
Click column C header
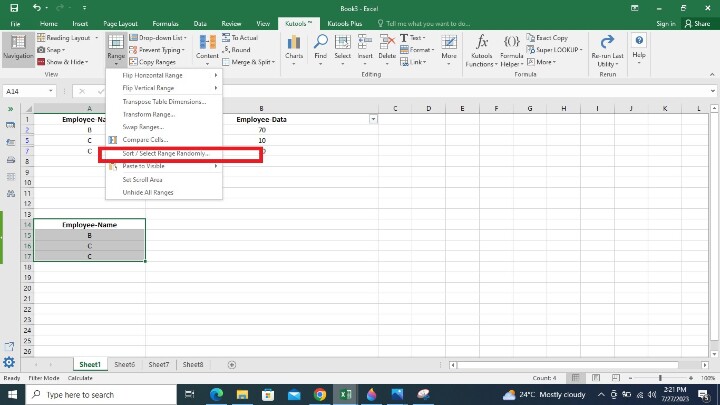395,108
